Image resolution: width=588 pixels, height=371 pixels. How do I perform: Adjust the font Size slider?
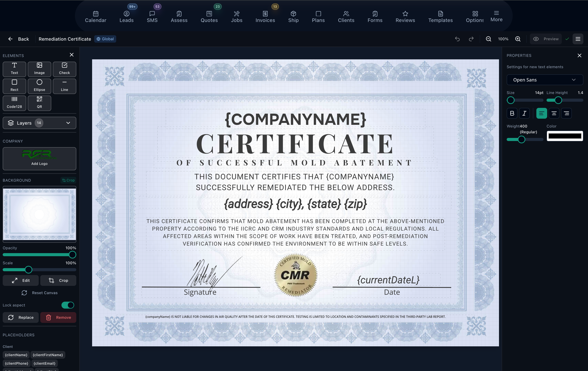[x=525, y=100]
